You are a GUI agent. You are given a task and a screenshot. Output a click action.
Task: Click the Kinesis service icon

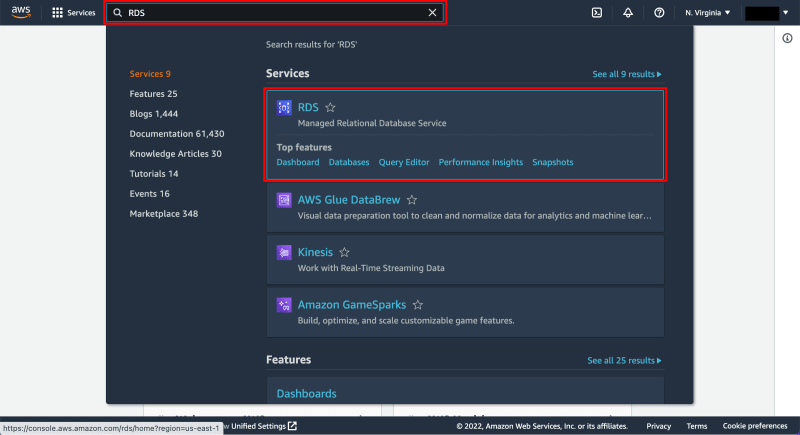[284, 252]
